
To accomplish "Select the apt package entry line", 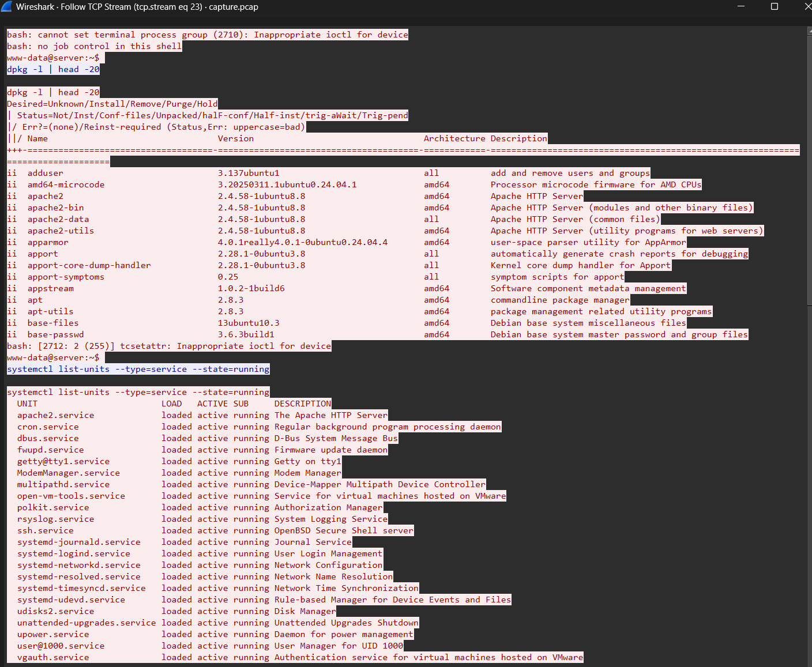I will 35,299.
